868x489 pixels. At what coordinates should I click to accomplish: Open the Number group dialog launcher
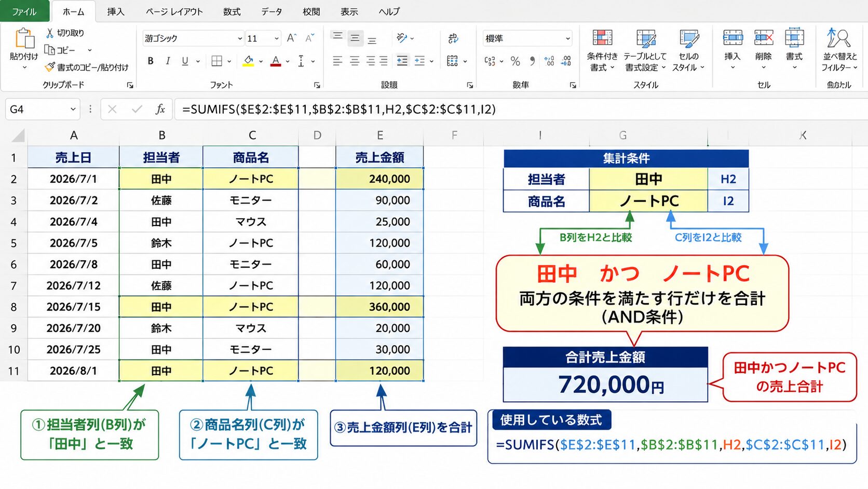tap(573, 85)
